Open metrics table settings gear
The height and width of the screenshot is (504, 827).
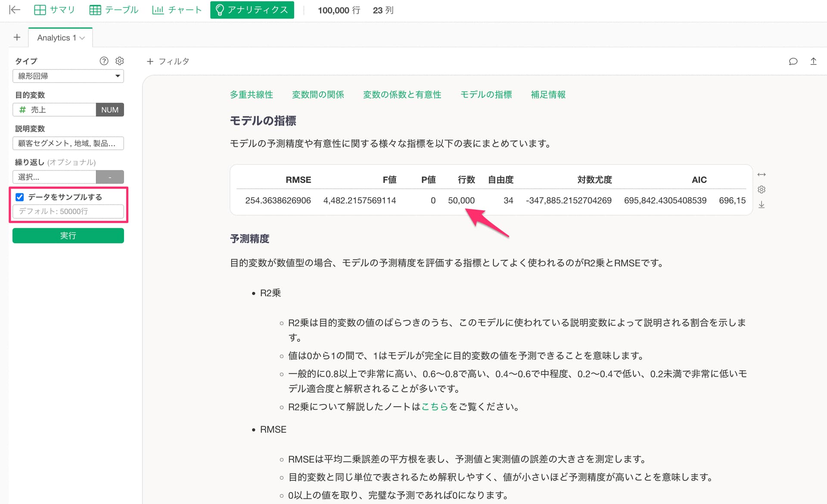coord(762,189)
